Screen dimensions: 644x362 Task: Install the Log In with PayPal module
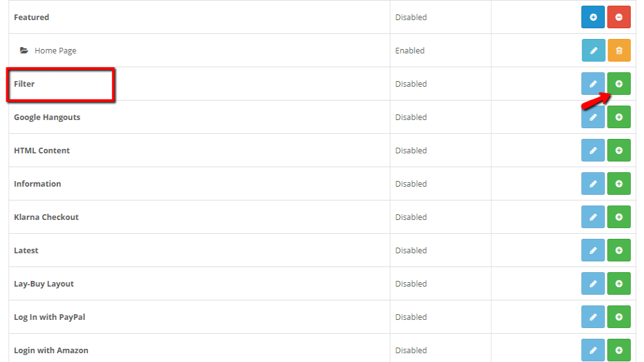619,317
